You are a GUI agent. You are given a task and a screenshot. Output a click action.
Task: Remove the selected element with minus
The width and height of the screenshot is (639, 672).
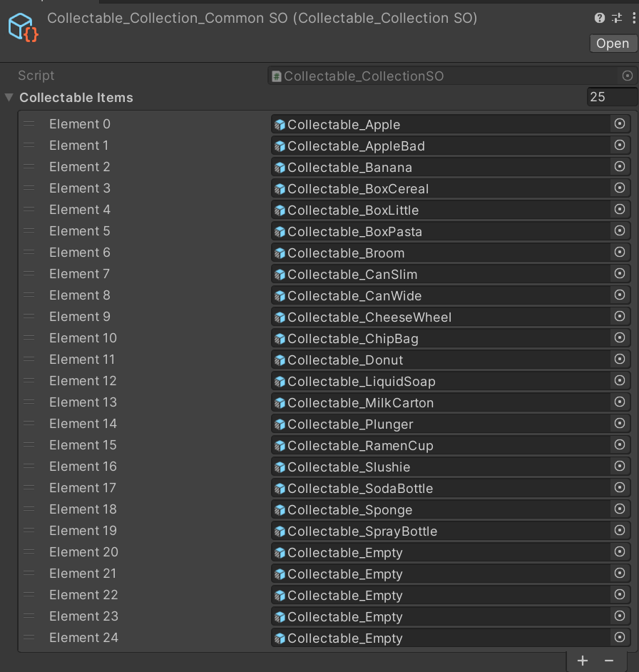[608, 661]
